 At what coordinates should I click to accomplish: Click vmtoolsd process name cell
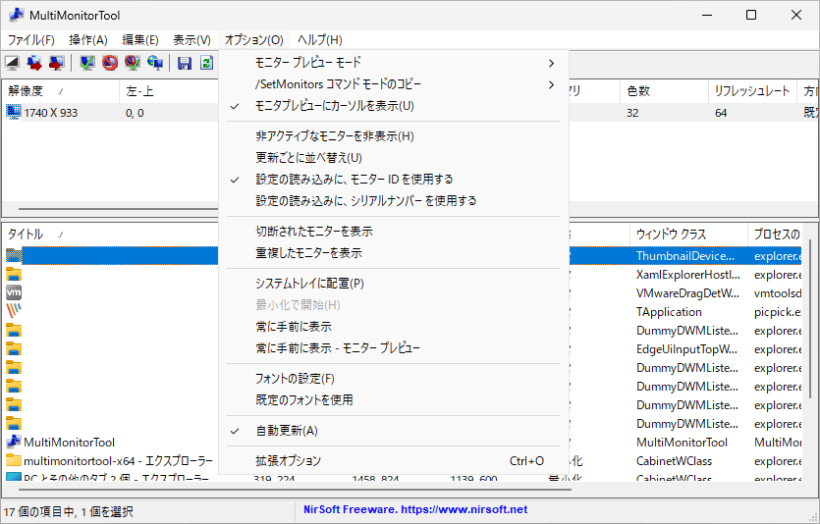(x=777, y=293)
